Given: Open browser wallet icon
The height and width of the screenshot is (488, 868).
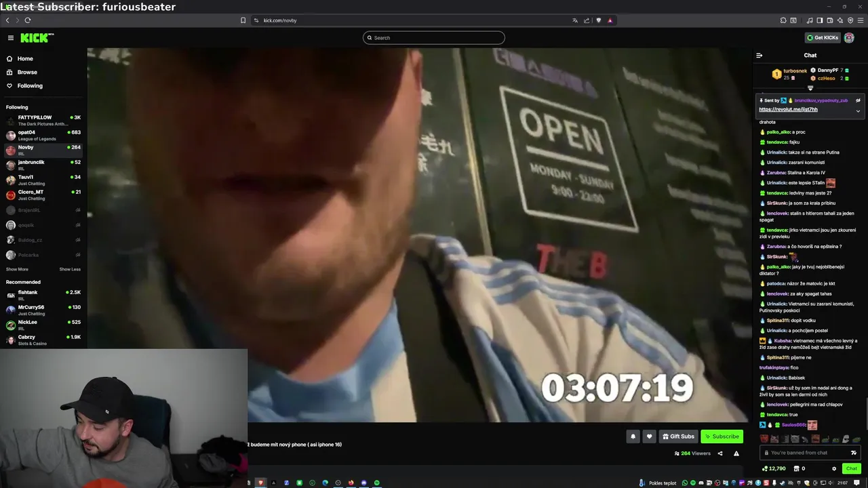Looking at the screenshot, I should click(829, 20).
